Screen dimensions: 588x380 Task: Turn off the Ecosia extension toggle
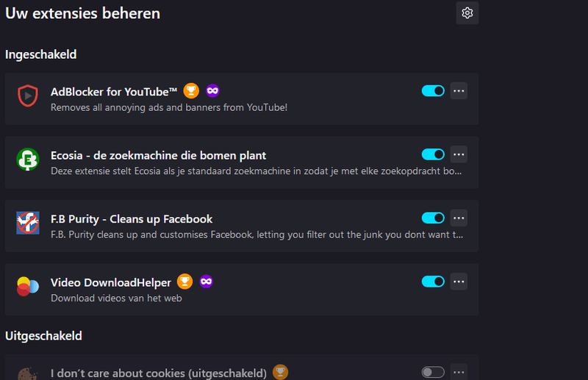(x=433, y=154)
